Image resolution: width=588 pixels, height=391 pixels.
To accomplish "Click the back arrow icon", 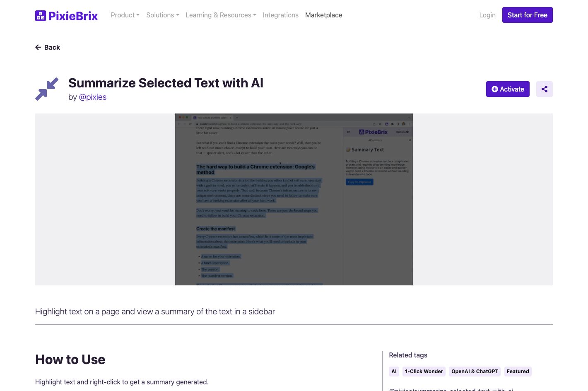I will tap(38, 47).
